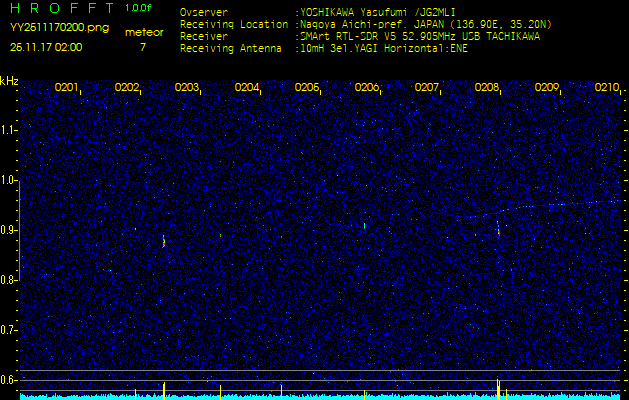Click the strong red-yellow echo at 0208
629x400 pixels.
click(x=498, y=229)
